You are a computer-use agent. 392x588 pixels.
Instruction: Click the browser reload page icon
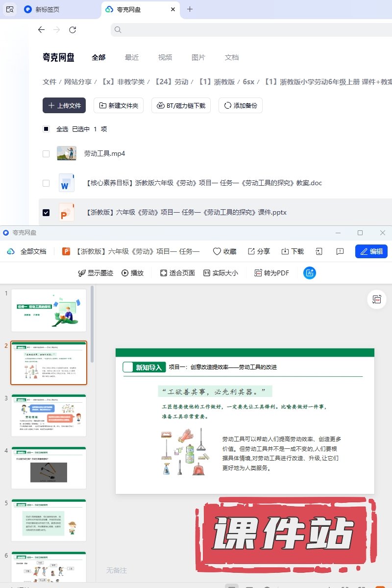click(x=73, y=30)
